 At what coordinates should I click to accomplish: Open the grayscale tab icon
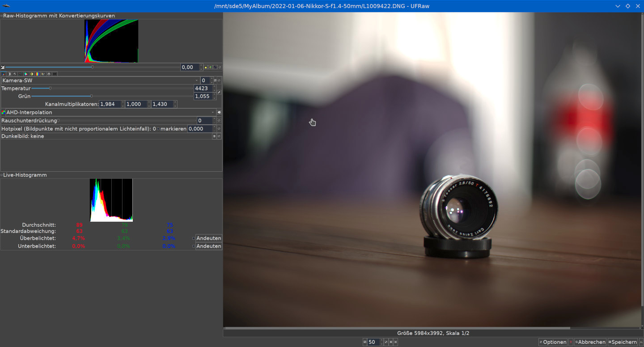[x=8, y=74]
